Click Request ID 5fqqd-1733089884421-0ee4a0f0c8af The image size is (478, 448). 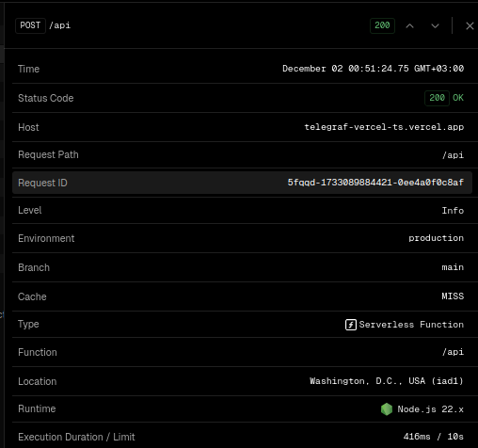[x=375, y=183]
